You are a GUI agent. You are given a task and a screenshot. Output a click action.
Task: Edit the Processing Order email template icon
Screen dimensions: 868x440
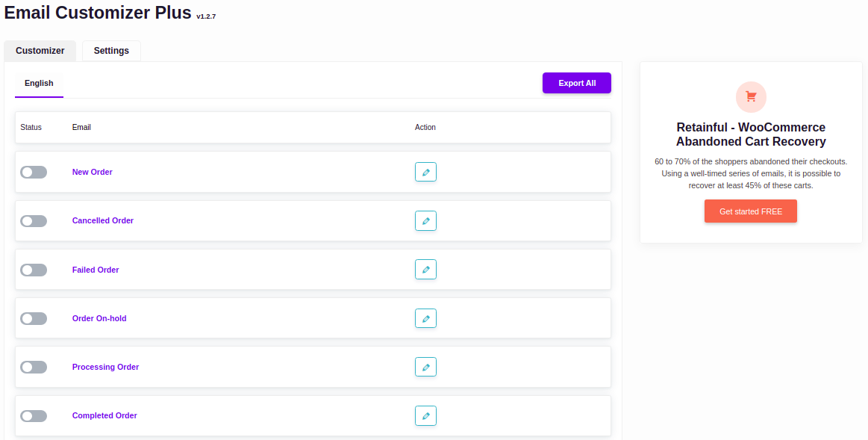(x=425, y=367)
